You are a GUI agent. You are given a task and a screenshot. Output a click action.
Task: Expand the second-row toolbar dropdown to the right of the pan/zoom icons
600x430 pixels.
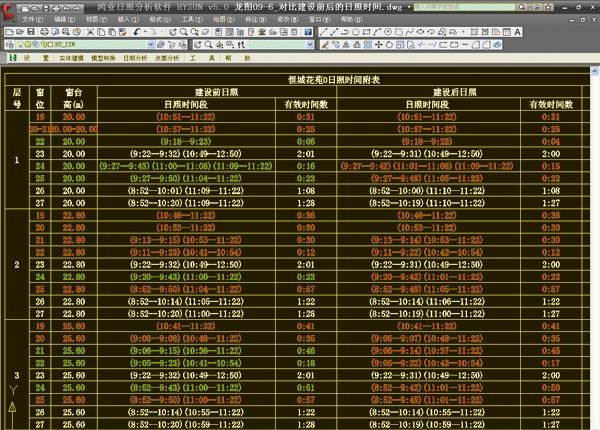[310, 45]
